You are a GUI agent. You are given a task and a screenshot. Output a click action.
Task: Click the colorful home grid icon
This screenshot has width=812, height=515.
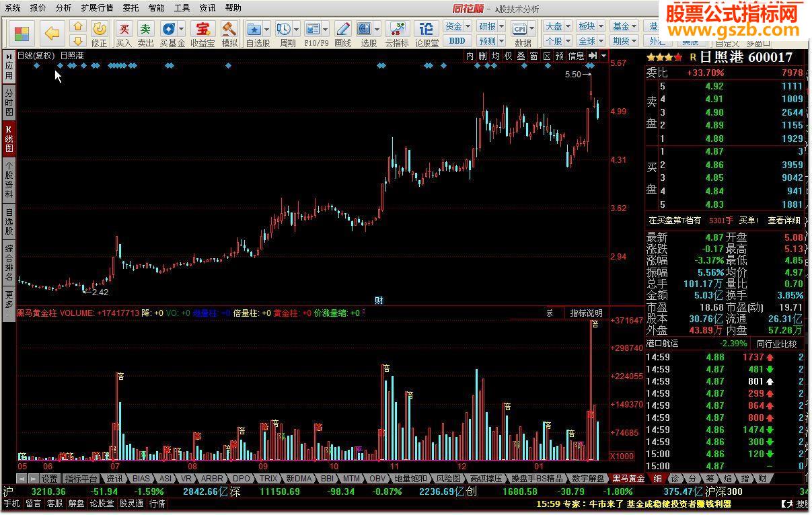tap(22, 33)
